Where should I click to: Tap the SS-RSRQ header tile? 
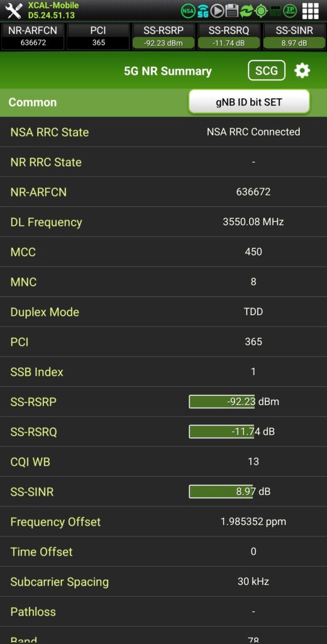click(x=229, y=36)
